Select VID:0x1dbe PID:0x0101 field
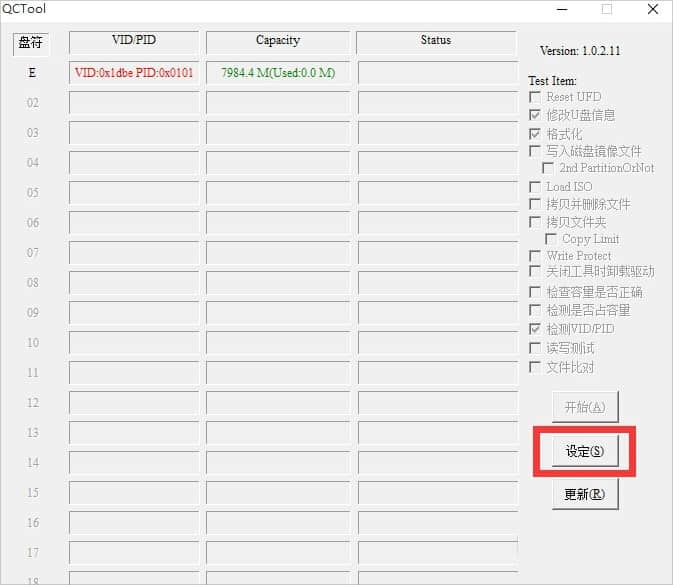The width and height of the screenshot is (673, 585). 134,73
